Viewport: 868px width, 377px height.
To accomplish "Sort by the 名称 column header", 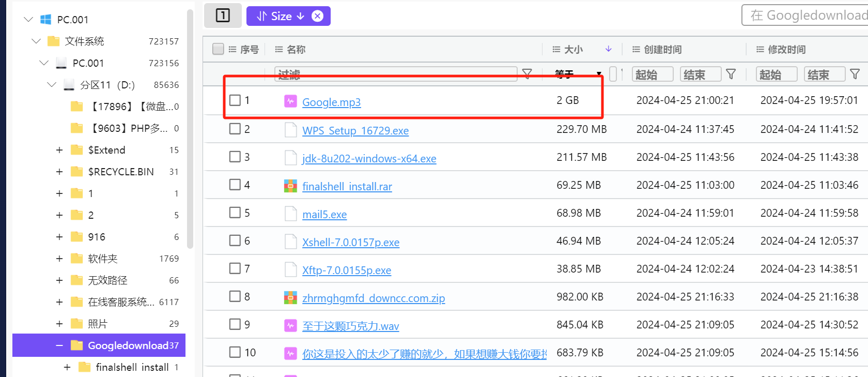I will click(296, 50).
